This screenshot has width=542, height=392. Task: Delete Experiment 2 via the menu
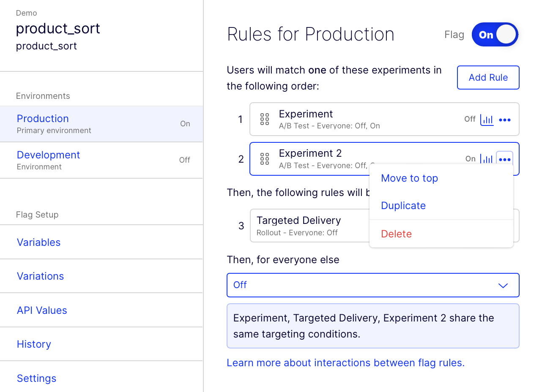(x=396, y=234)
